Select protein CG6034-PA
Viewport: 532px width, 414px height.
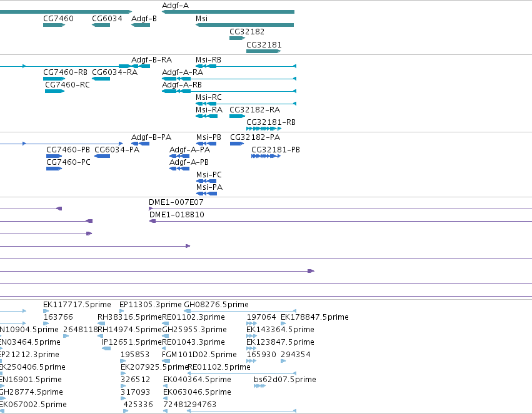[x=102, y=156]
